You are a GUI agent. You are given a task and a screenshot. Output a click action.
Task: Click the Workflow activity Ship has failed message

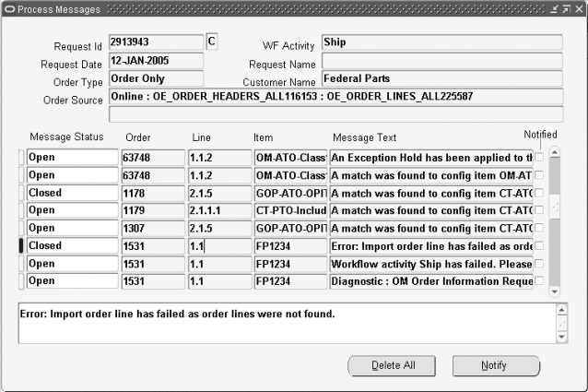point(431,264)
